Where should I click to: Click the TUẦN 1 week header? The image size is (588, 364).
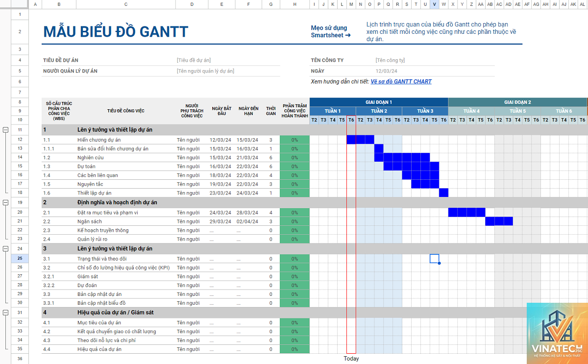click(x=333, y=111)
